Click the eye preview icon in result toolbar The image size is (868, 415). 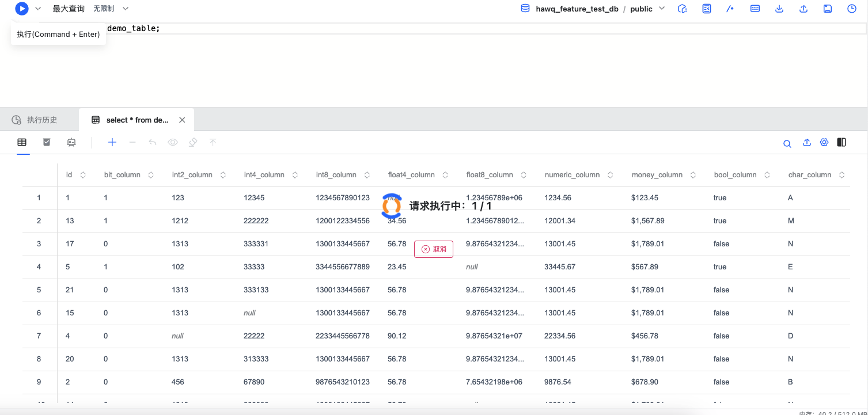[x=173, y=142]
